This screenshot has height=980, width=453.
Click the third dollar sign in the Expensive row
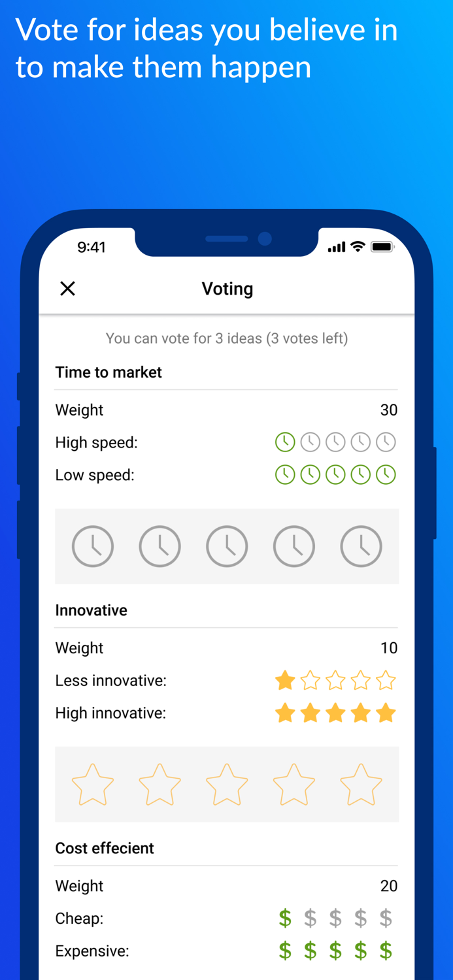(335, 951)
